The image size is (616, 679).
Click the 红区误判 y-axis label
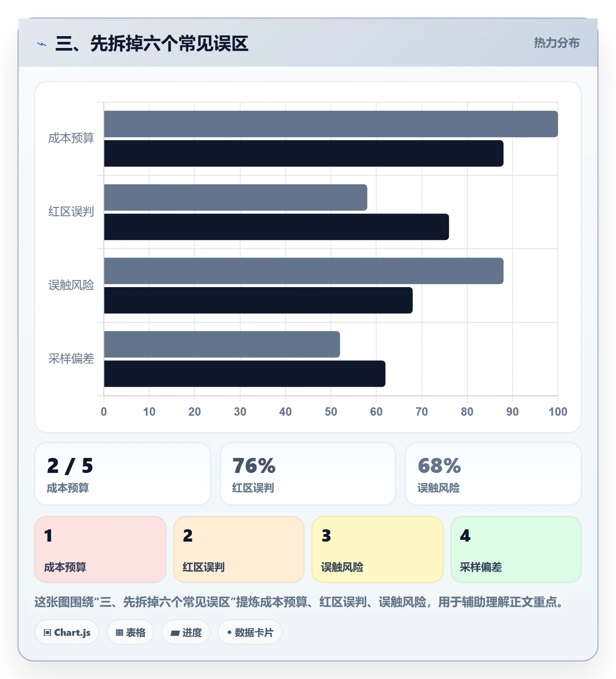[71, 212]
